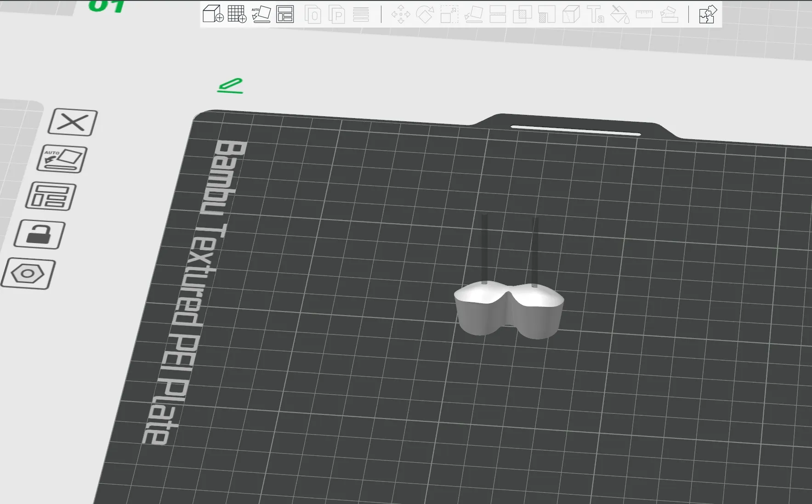Select the Move tool

[x=401, y=14]
